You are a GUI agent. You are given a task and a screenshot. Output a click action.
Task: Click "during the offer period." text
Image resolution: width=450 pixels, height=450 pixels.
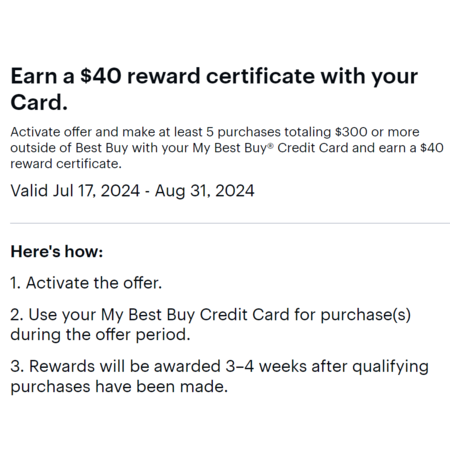click(x=100, y=335)
